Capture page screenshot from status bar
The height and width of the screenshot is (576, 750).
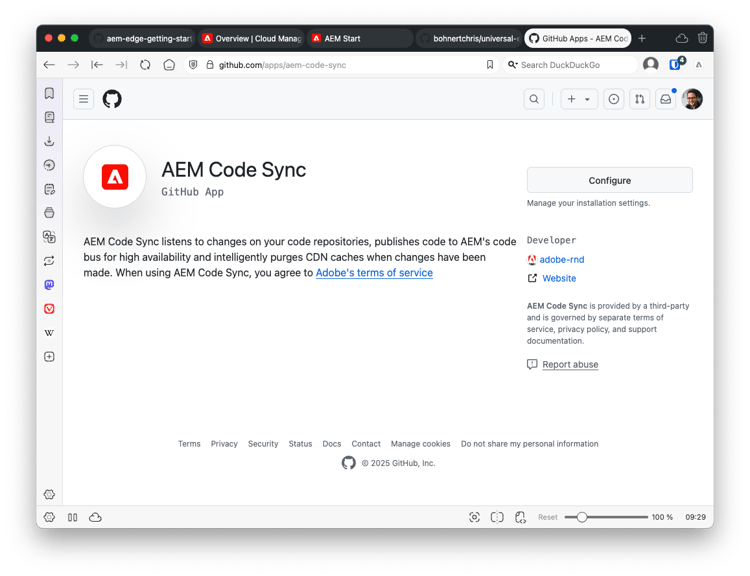click(x=474, y=517)
